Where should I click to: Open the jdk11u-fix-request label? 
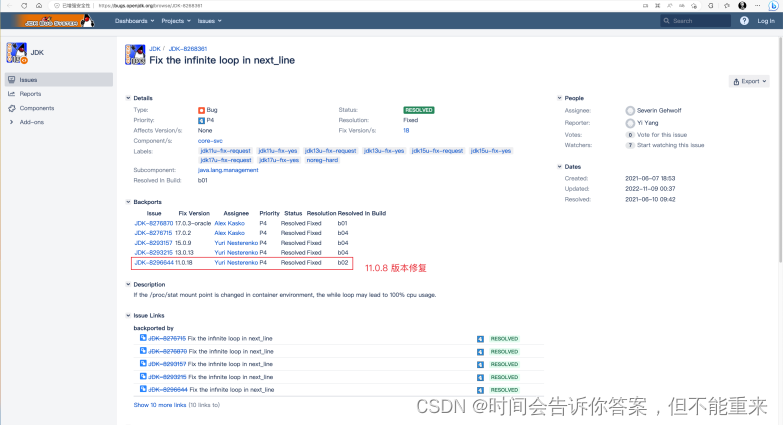click(x=225, y=151)
